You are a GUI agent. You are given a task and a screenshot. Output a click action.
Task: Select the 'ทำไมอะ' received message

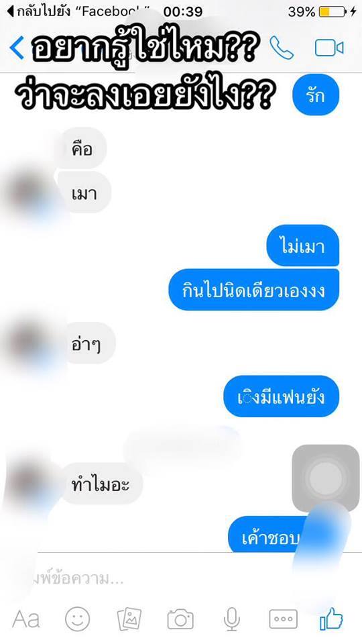click(x=100, y=484)
